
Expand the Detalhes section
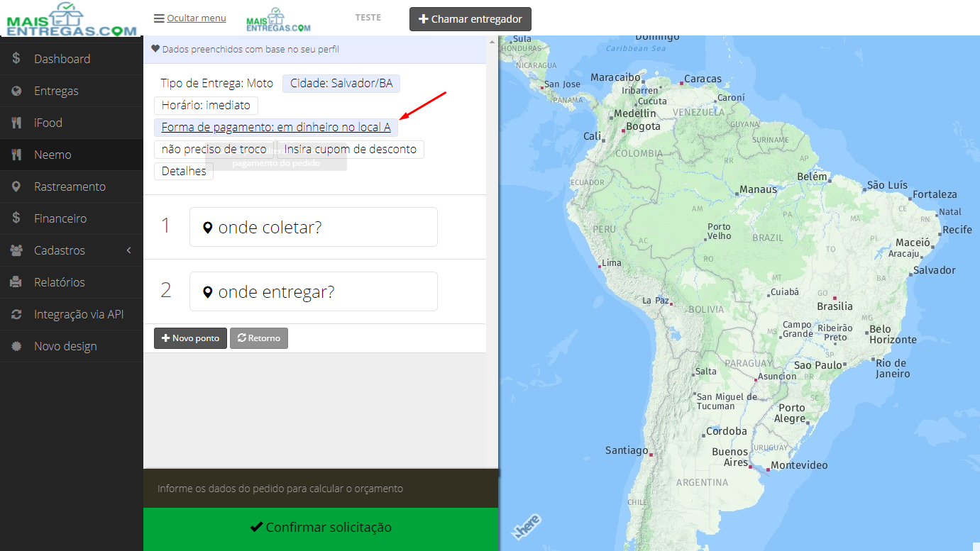point(184,171)
